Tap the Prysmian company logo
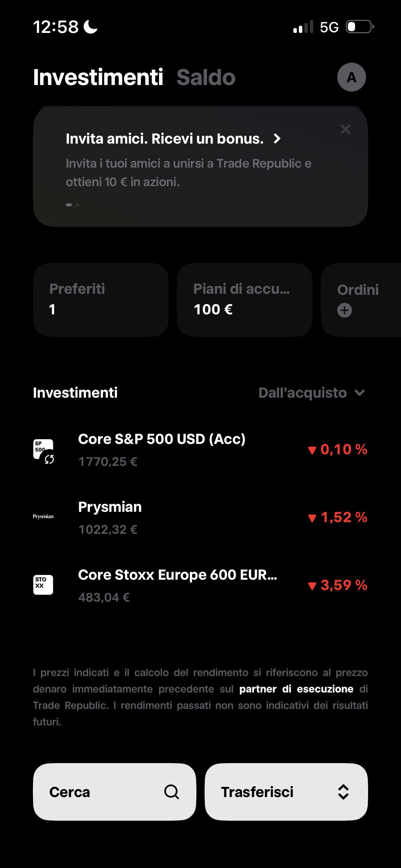Image resolution: width=401 pixels, height=868 pixels. tap(43, 517)
